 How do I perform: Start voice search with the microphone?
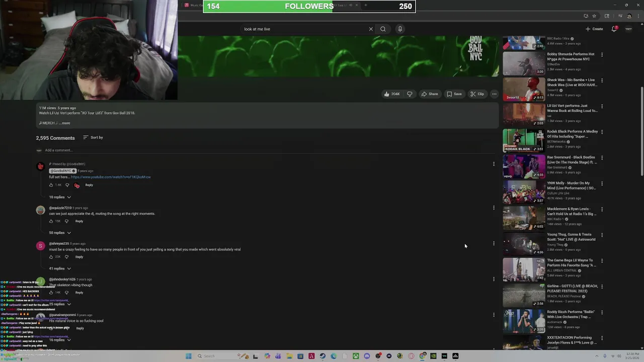(400, 29)
